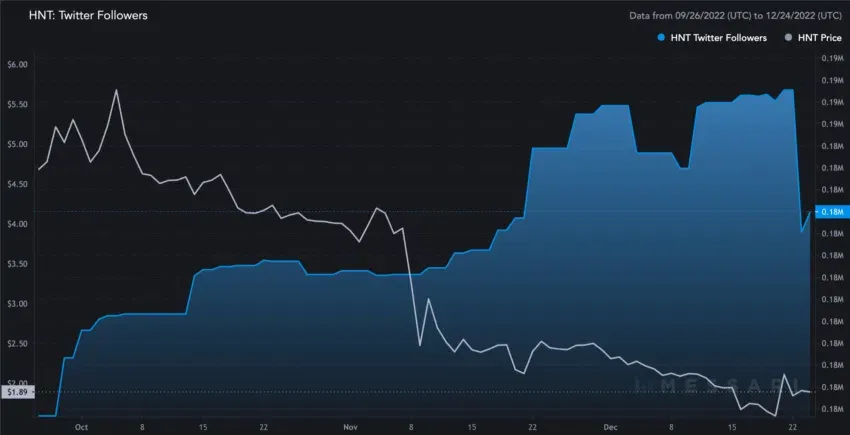Click the $5.50 price axis label
The height and width of the screenshot is (435, 850).
click(x=17, y=104)
